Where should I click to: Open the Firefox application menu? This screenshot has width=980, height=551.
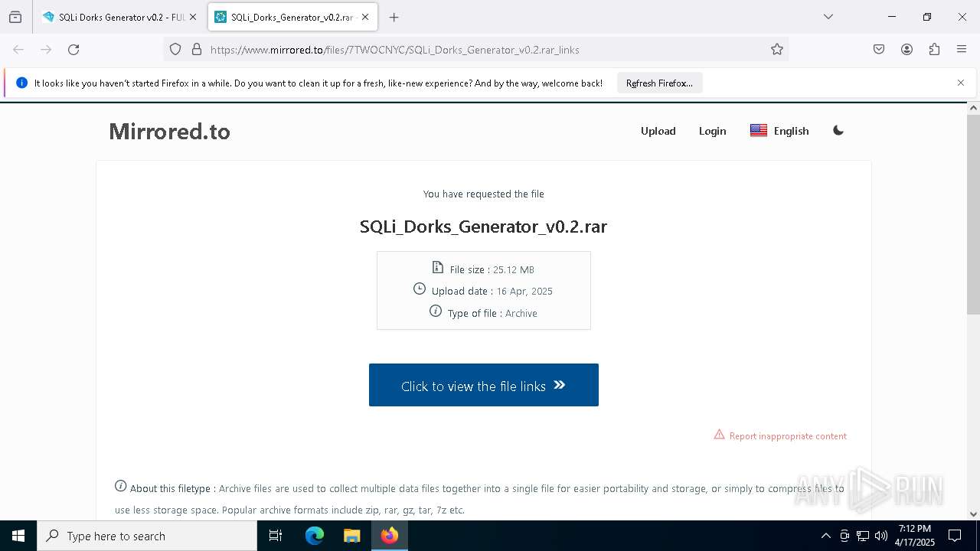962,50
